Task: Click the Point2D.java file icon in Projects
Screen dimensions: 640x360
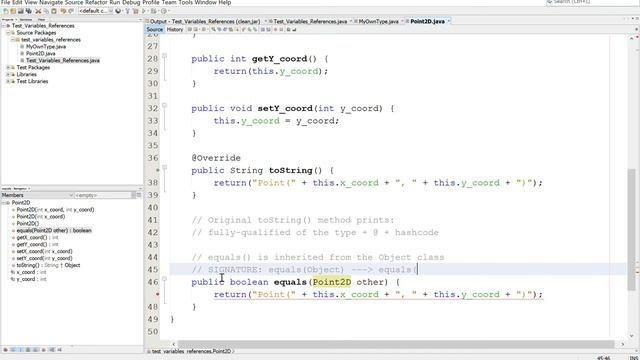Action: tap(22, 53)
